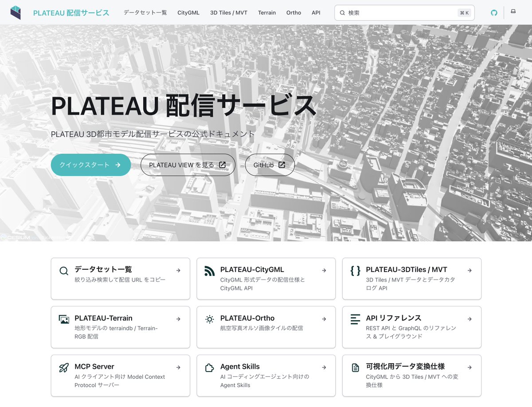
Task: Click the arrow on the Agent Skills card
Action: coord(324,367)
